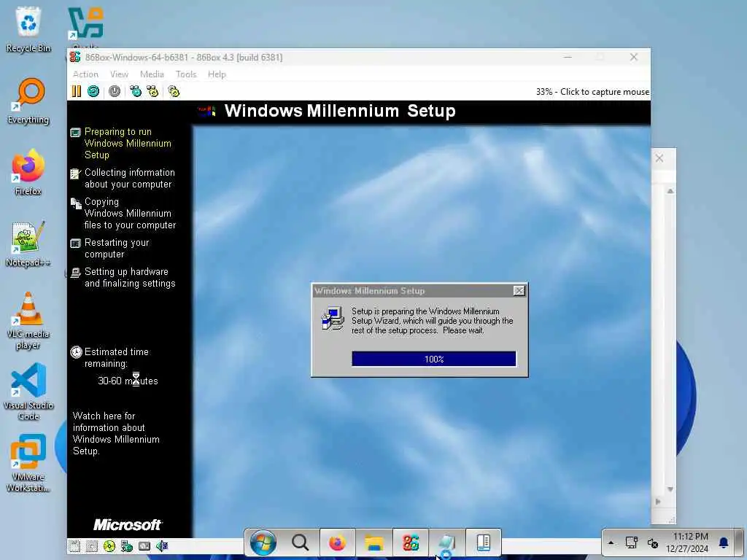Pause the 86Box emulation

point(76,91)
